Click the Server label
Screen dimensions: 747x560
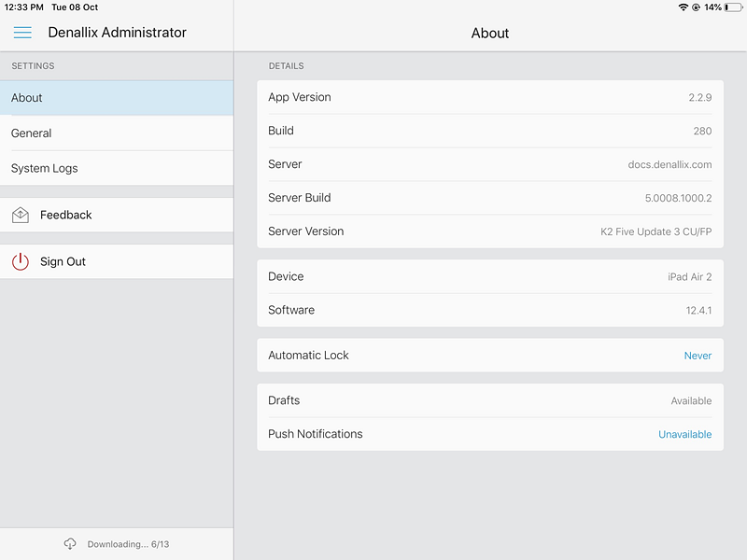[285, 164]
